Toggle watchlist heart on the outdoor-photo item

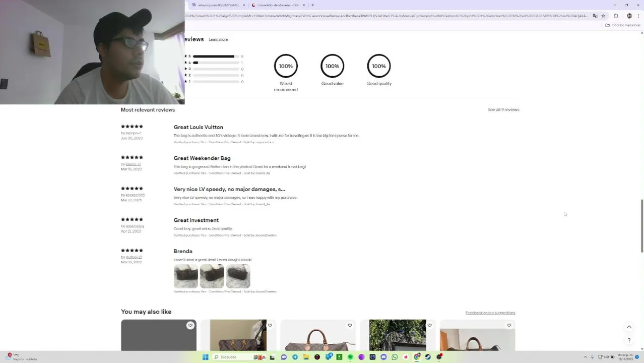tap(429, 326)
